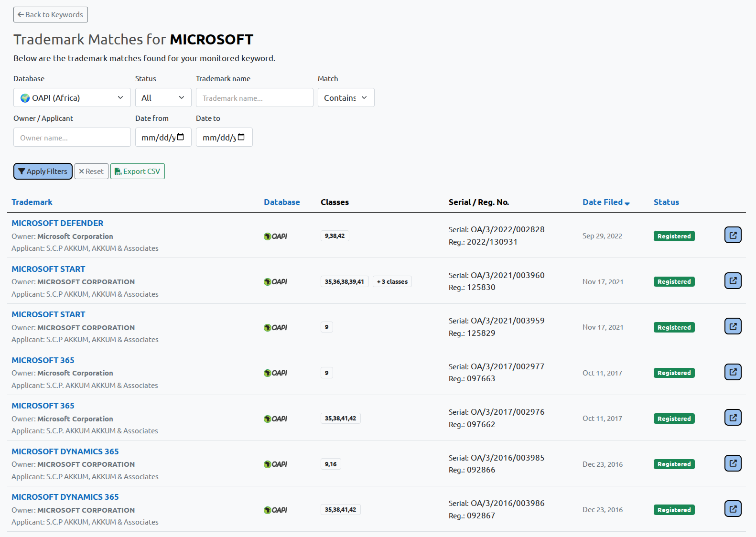
Task: Open external link for serial OA/3/2017/002976
Action: tap(733, 418)
